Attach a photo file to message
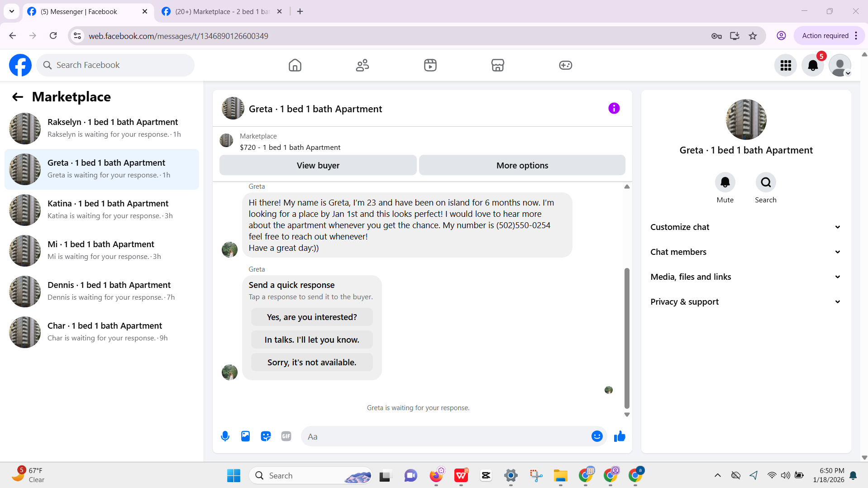 pyautogui.click(x=245, y=436)
